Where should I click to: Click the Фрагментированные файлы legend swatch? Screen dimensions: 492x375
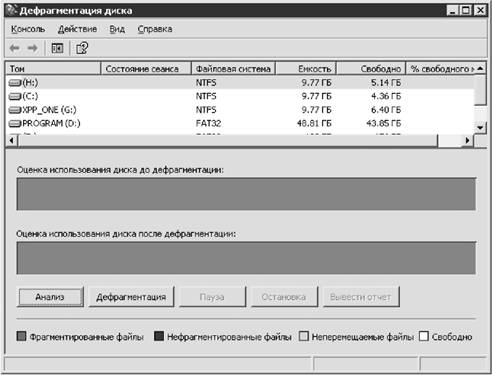(21, 336)
